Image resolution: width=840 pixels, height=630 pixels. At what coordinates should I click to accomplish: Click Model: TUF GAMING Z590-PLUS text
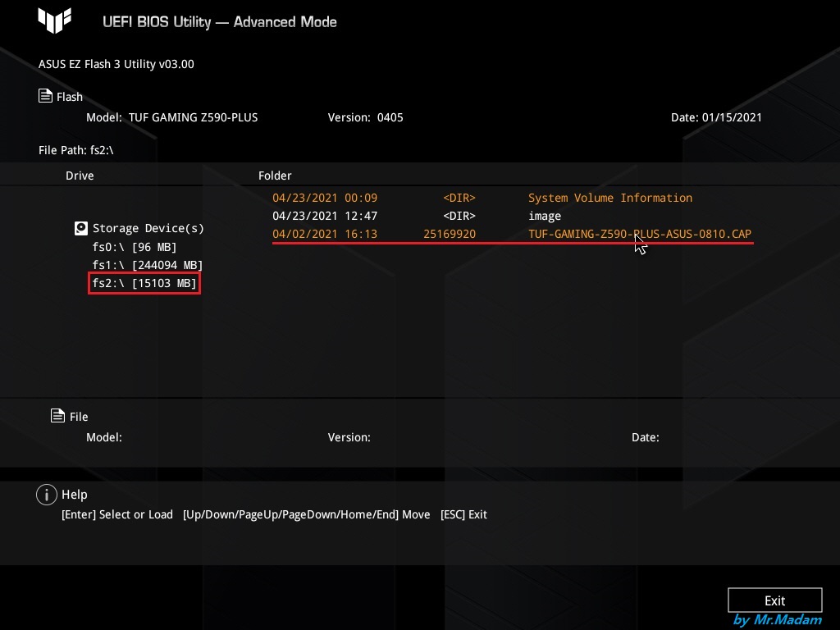tap(172, 117)
